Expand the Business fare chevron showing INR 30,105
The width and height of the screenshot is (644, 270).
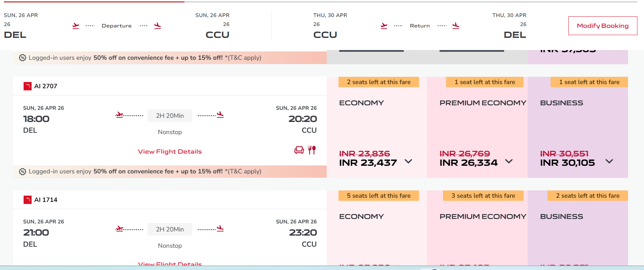[610, 161]
